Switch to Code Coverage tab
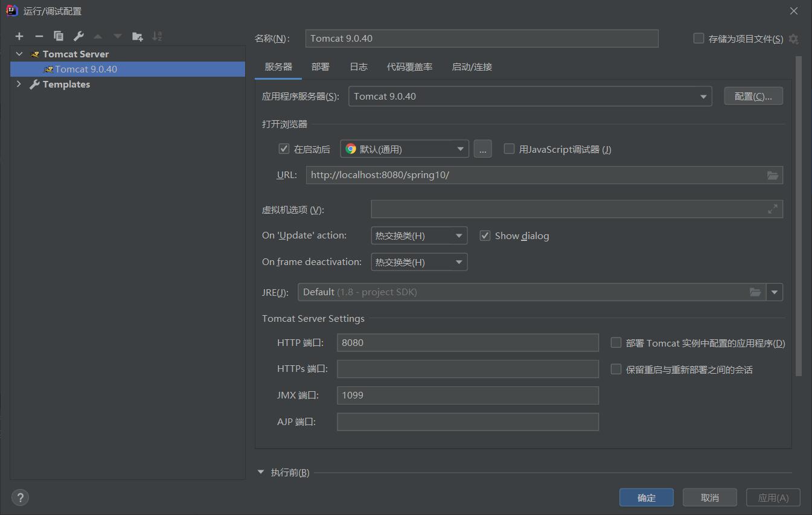The height and width of the screenshot is (515, 812). point(410,67)
